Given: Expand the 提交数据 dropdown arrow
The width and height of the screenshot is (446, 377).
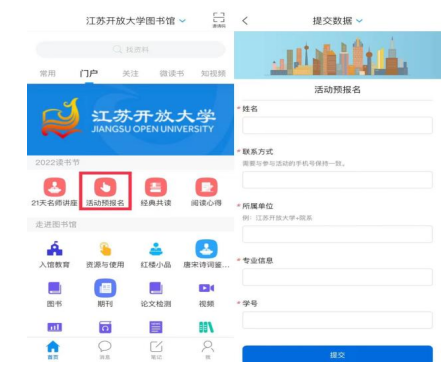Looking at the screenshot, I should (359, 21).
